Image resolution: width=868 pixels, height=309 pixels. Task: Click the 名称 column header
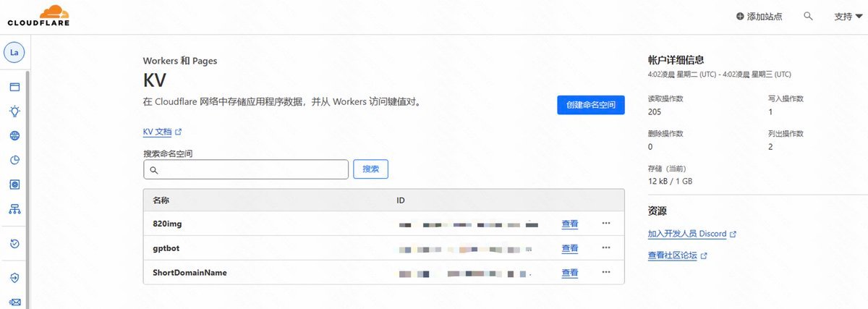pos(161,200)
